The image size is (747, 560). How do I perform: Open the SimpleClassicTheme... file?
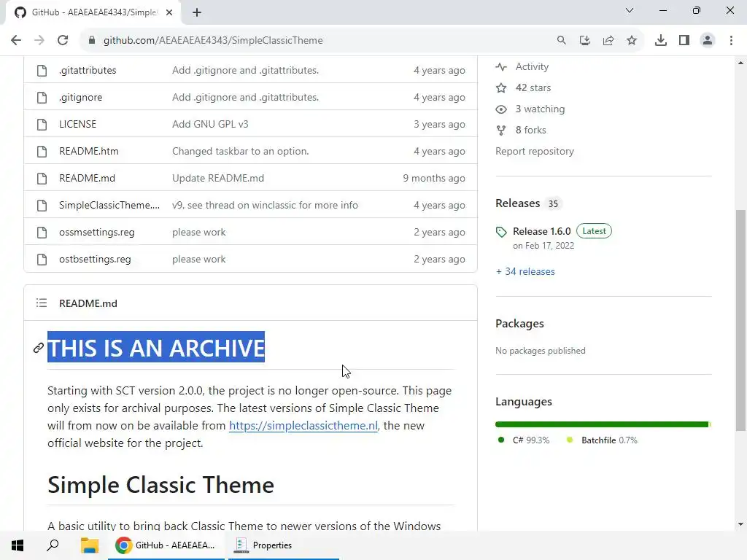[x=109, y=205]
